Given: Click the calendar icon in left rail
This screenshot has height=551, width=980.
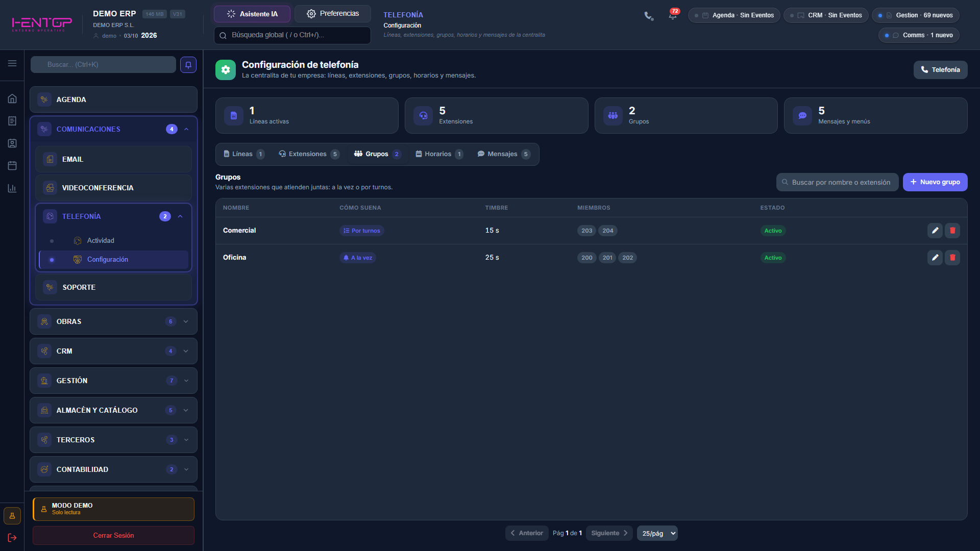Looking at the screenshot, I should tap(12, 165).
